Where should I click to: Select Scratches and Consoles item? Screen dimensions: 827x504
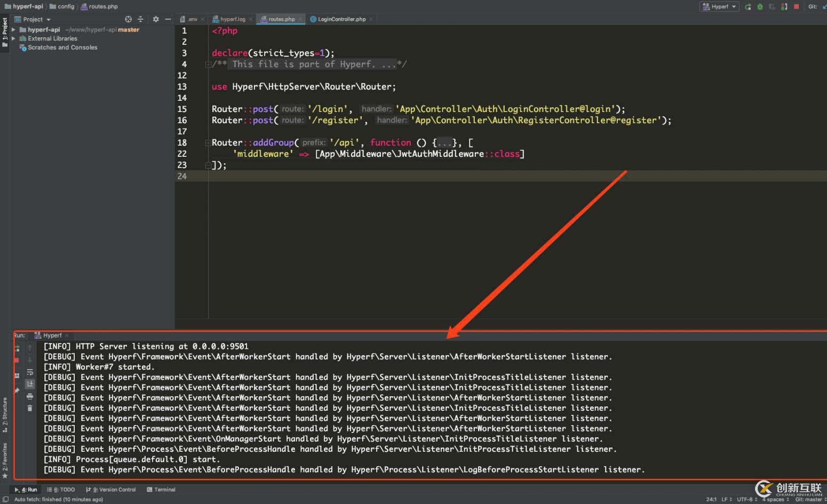pyautogui.click(x=62, y=47)
